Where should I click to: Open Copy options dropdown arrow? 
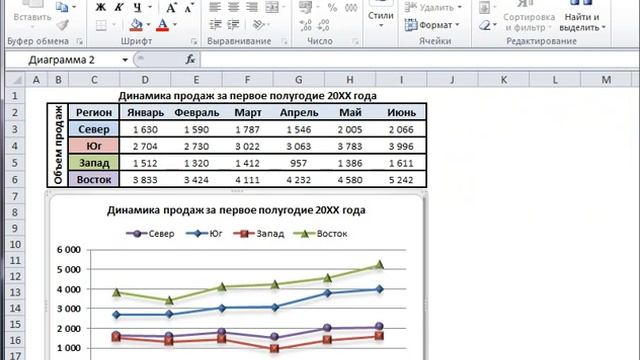tap(74, 7)
